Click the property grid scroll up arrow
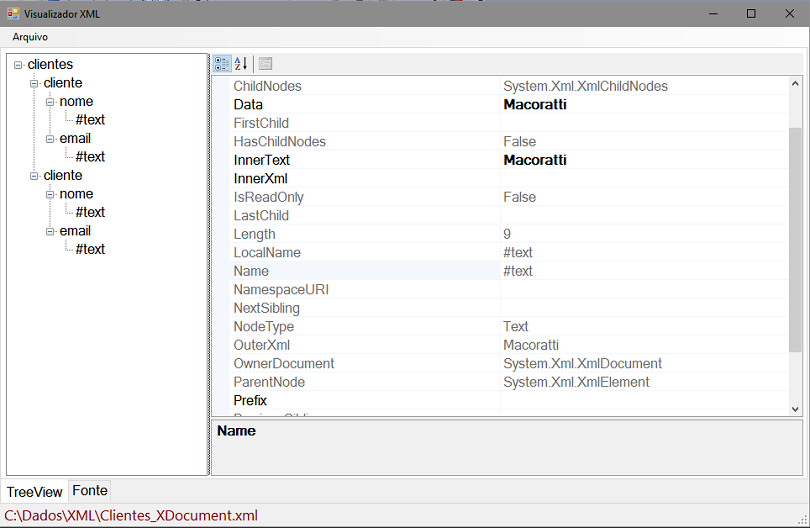810x528 pixels. [795, 83]
